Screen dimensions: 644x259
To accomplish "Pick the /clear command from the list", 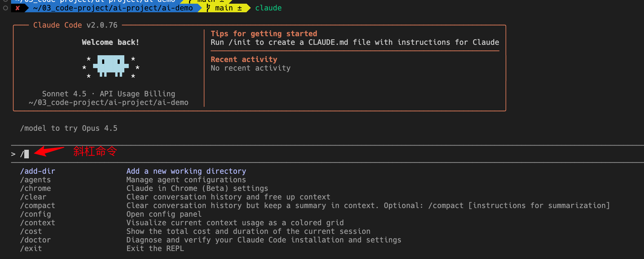I will [33, 197].
